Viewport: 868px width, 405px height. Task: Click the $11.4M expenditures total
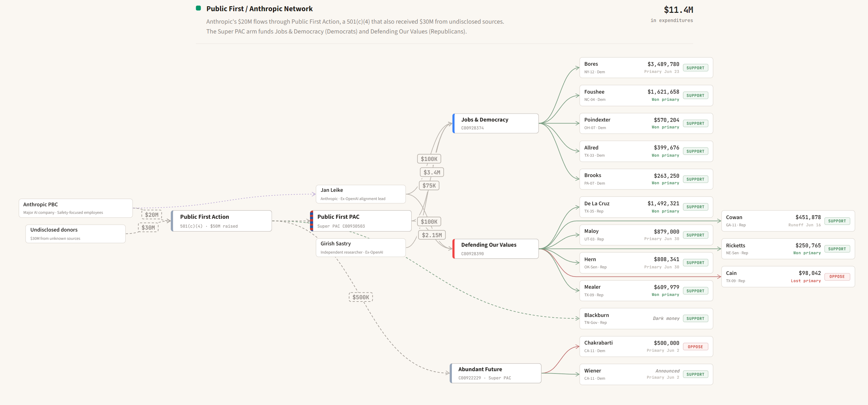(x=678, y=10)
